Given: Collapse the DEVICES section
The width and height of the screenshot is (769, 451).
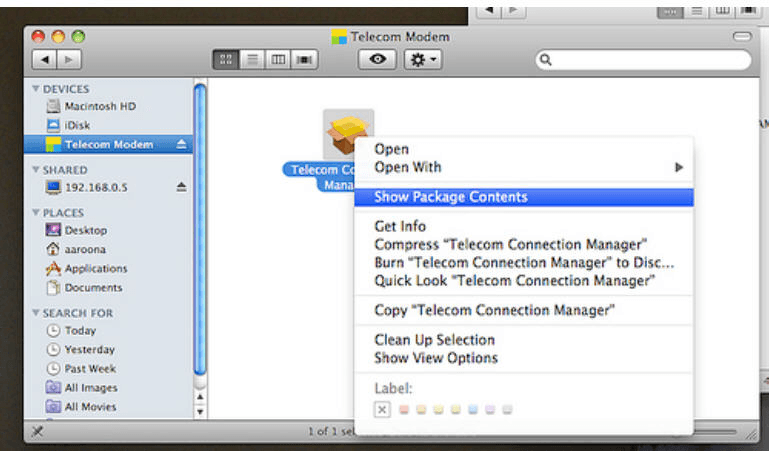Looking at the screenshot, I should point(36,89).
